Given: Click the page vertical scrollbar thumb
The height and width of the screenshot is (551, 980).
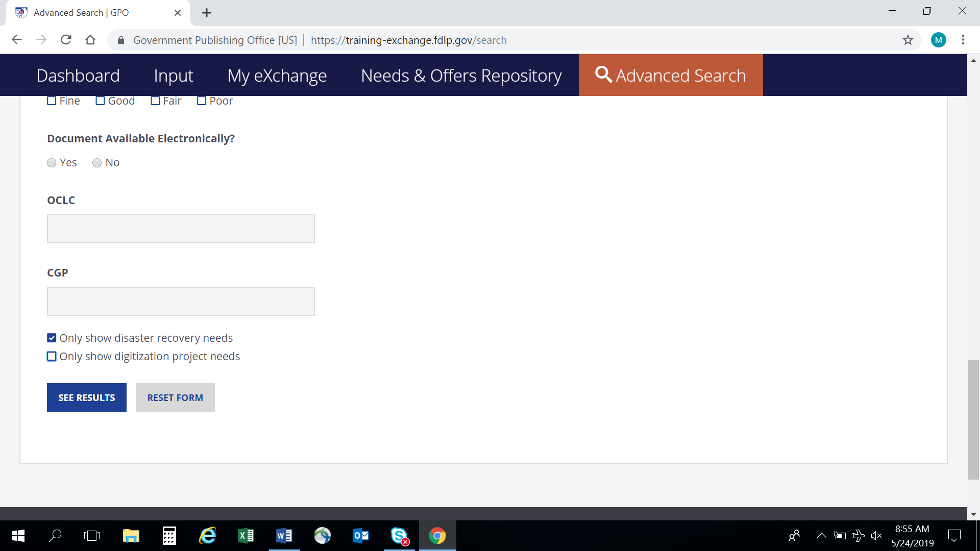Looking at the screenshot, I should click(x=973, y=420).
